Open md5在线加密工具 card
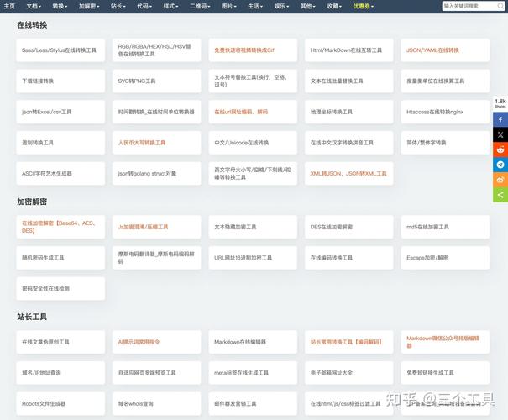 [x=445, y=227]
